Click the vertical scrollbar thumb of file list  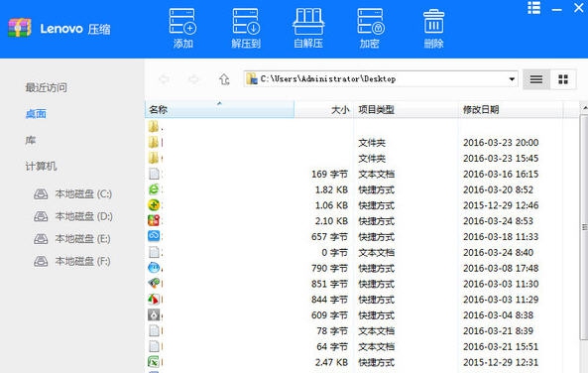click(584, 227)
